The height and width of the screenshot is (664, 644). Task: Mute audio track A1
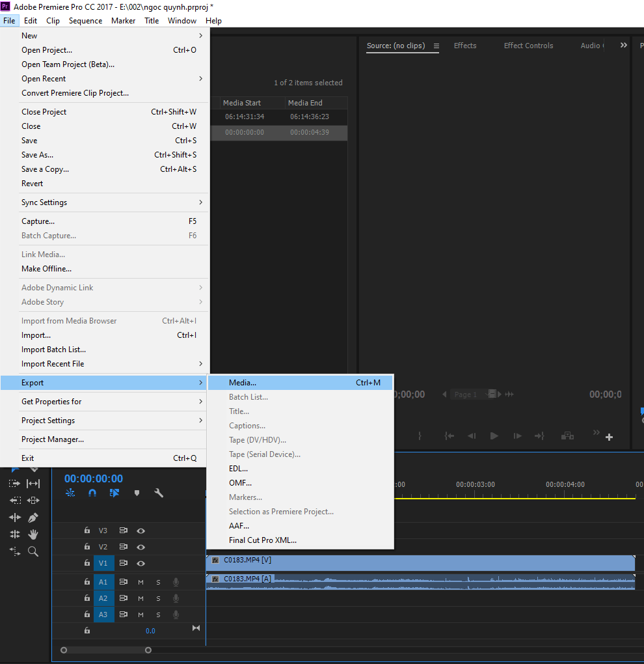pyautogui.click(x=141, y=582)
